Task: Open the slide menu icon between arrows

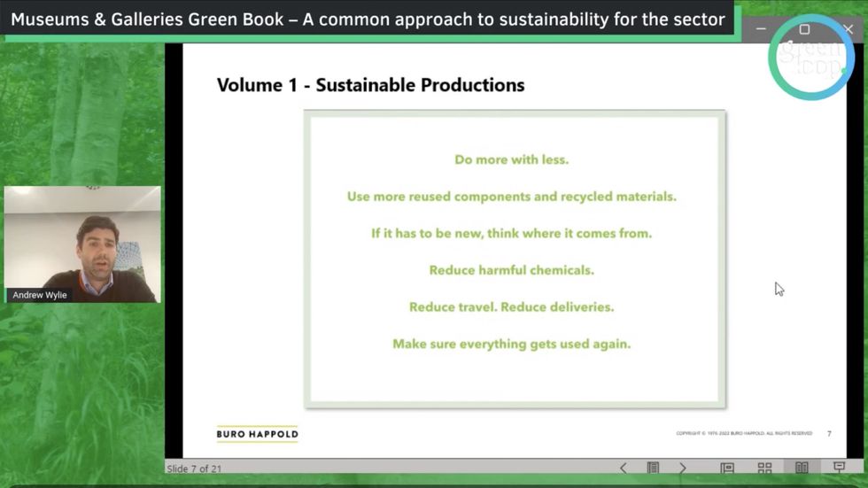Action: (x=653, y=469)
